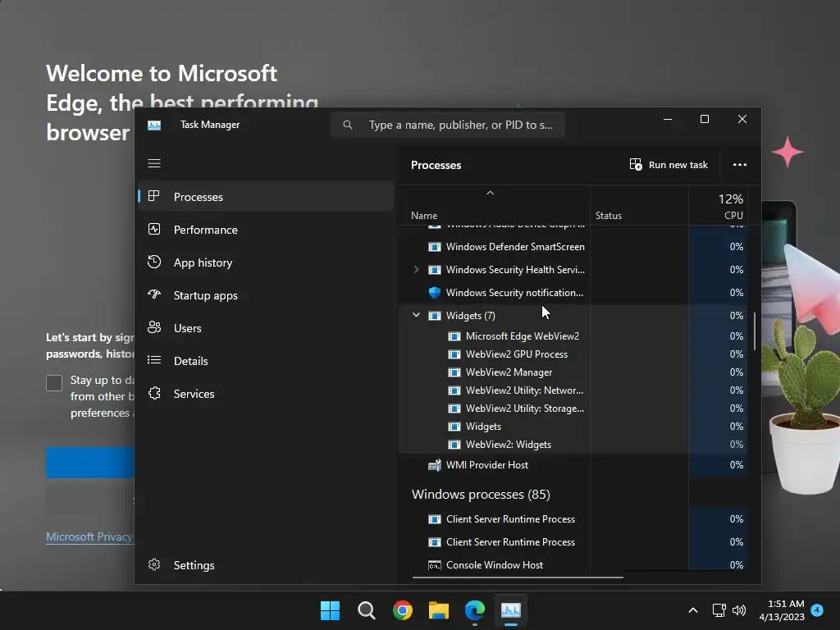The width and height of the screenshot is (840, 630).
Task: Select Windows Security notification process
Action: click(x=573, y=293)
